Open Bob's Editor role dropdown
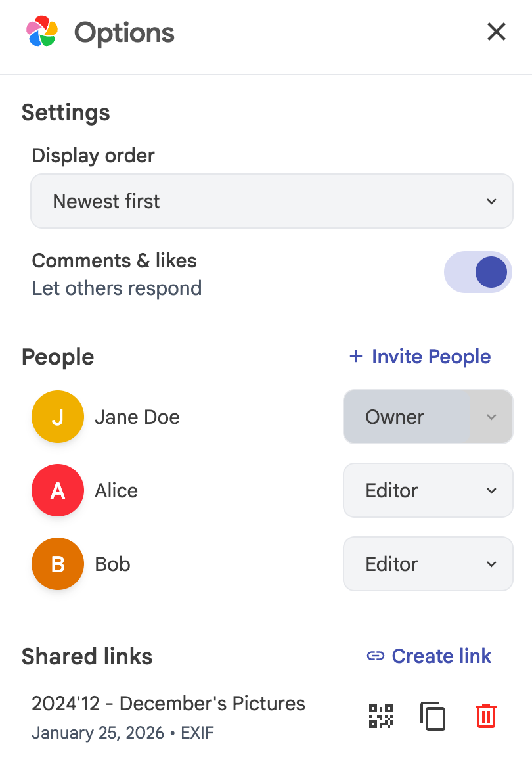This screenshot has height=778, width=532. click(x=428, y=564)
